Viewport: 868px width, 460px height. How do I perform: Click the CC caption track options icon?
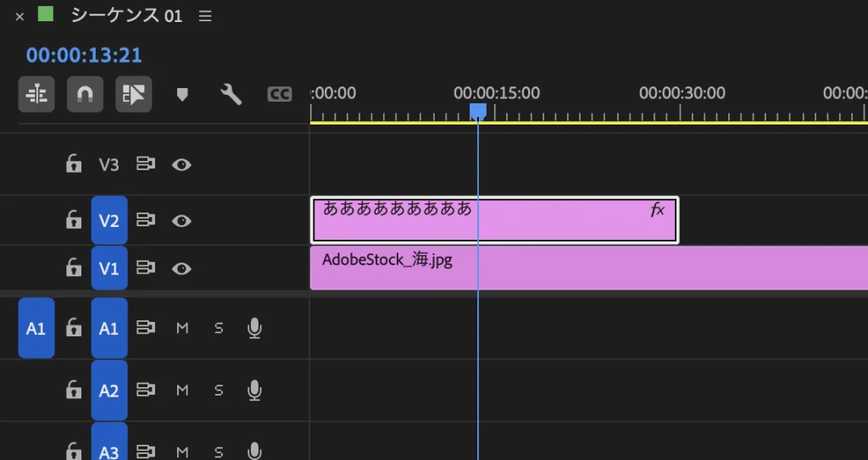pos(280,94)
